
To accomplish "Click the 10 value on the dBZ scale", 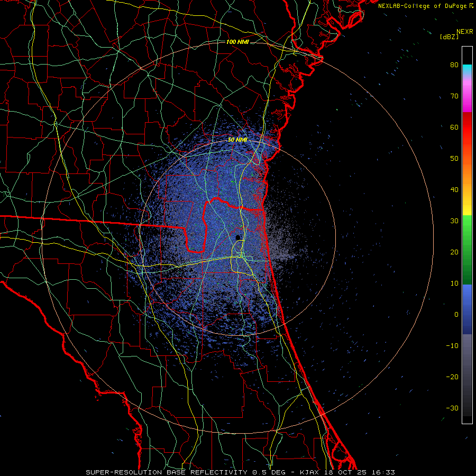I will (x=454, y=283).
